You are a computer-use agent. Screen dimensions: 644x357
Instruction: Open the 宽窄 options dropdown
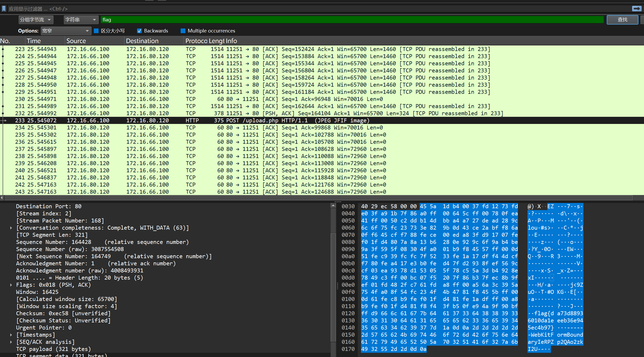[x=66, y=31]
